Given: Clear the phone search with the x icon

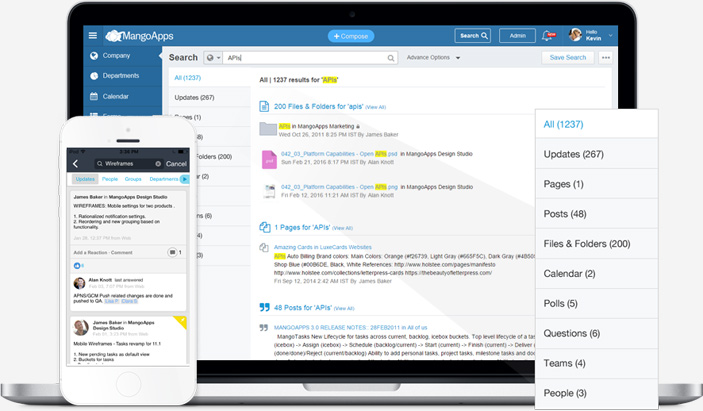Looking at the screenshot, I should coord(158,164).
